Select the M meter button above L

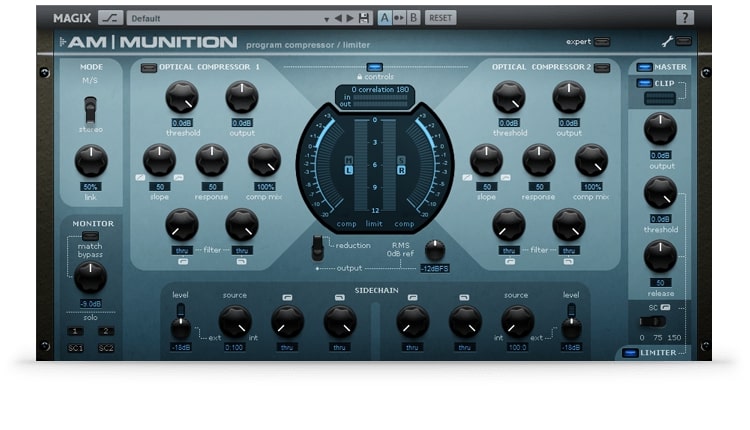[349, 160]
